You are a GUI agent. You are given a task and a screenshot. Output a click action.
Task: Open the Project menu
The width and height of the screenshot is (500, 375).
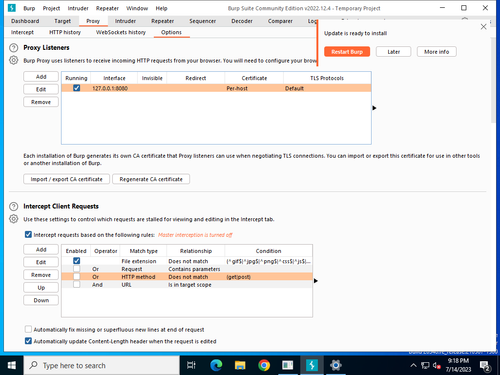[51, 8]
